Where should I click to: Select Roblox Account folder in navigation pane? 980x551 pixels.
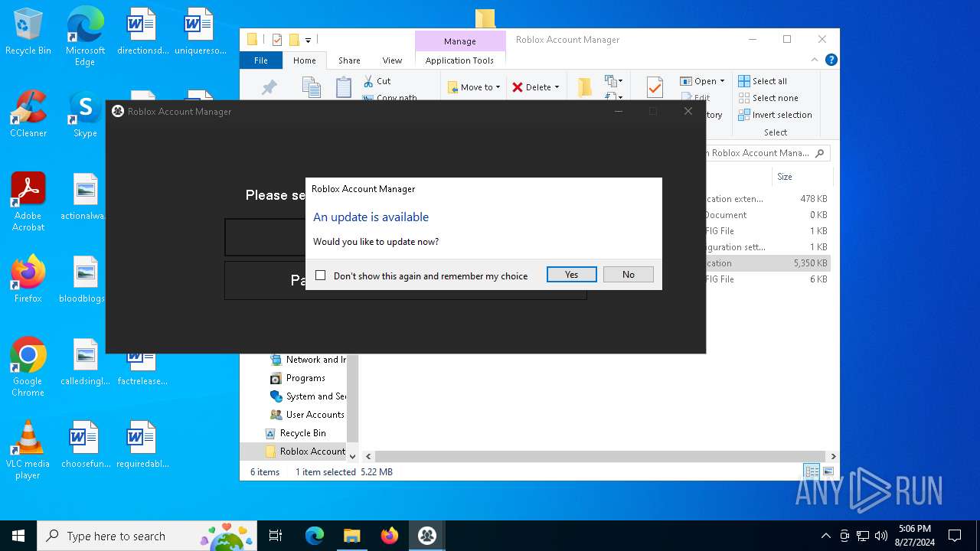coord(305,452)
